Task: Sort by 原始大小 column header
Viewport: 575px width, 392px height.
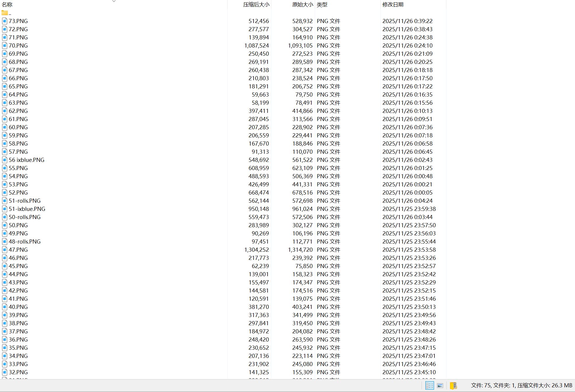Action: tap(302, 5)
